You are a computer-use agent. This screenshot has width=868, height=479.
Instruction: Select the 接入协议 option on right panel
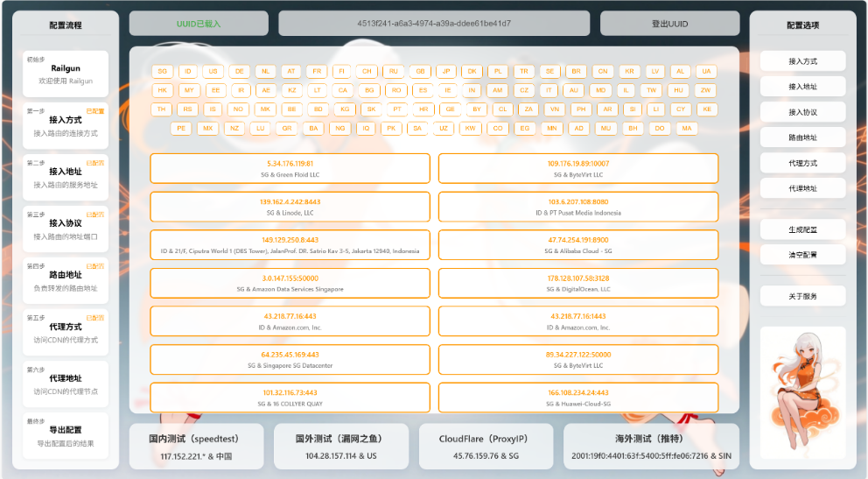(802, 112)
